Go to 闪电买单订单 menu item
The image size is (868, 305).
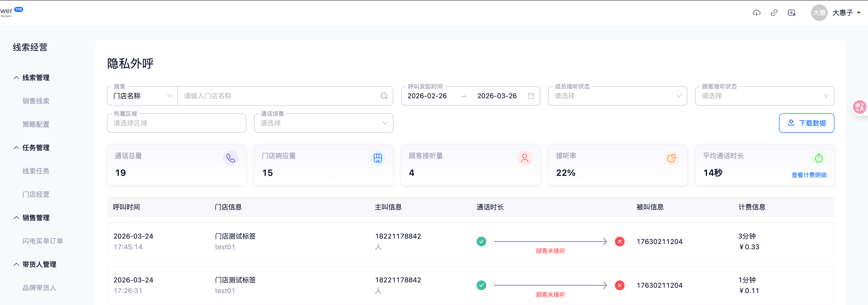43,241
